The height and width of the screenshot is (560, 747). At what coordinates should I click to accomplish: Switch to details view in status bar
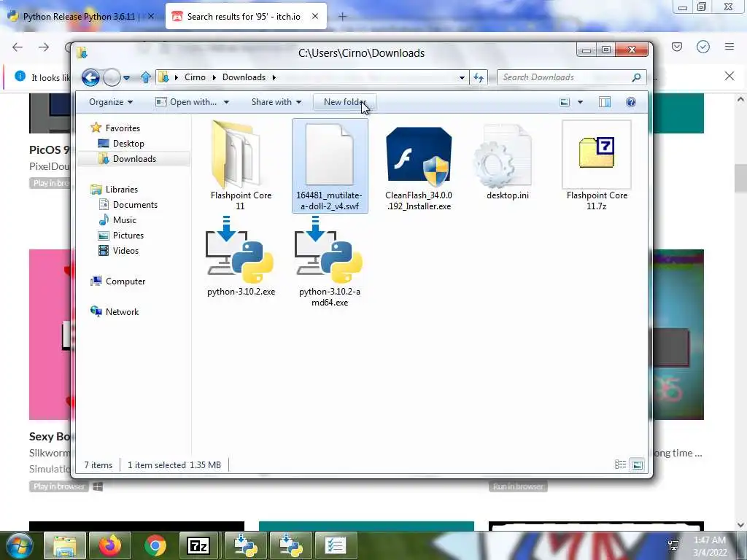point(620,464)
